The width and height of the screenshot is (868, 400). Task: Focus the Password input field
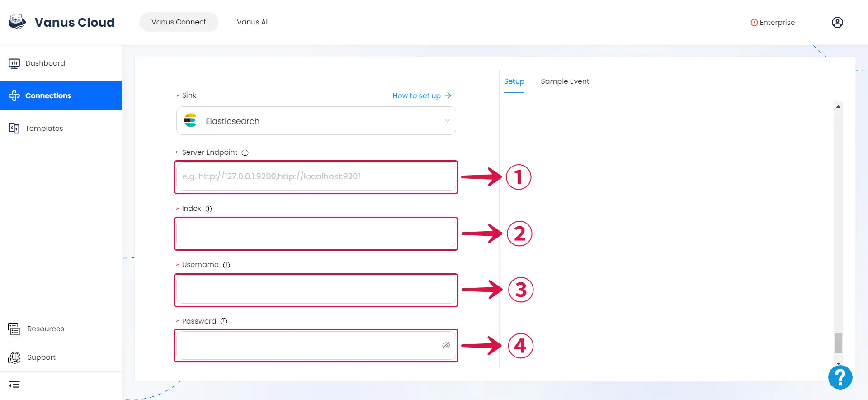pyautogui.click(x=316, y=345)
